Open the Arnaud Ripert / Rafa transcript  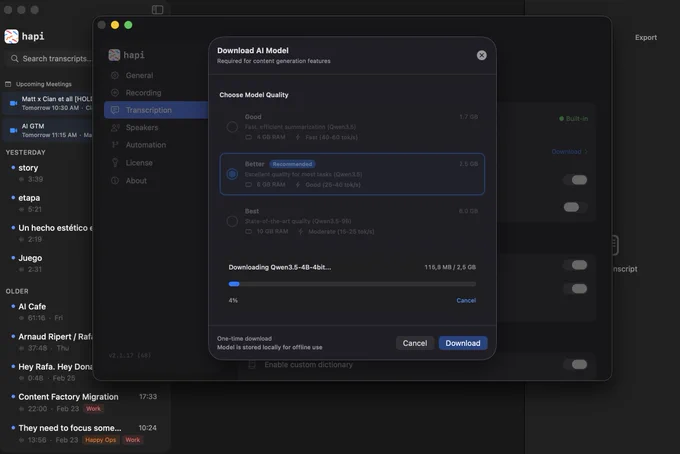click(x=48, y=342)
